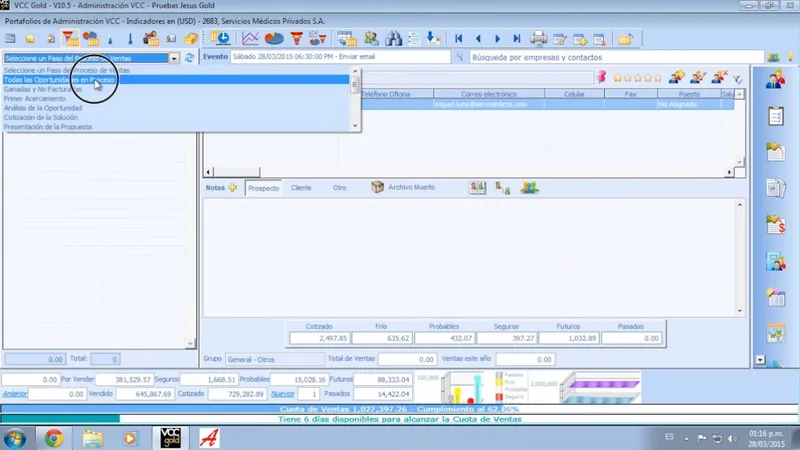This screenshot has height=450, width=800.
Task: Click the clipboard document icon in right sidebar
Action: [776, 116]
